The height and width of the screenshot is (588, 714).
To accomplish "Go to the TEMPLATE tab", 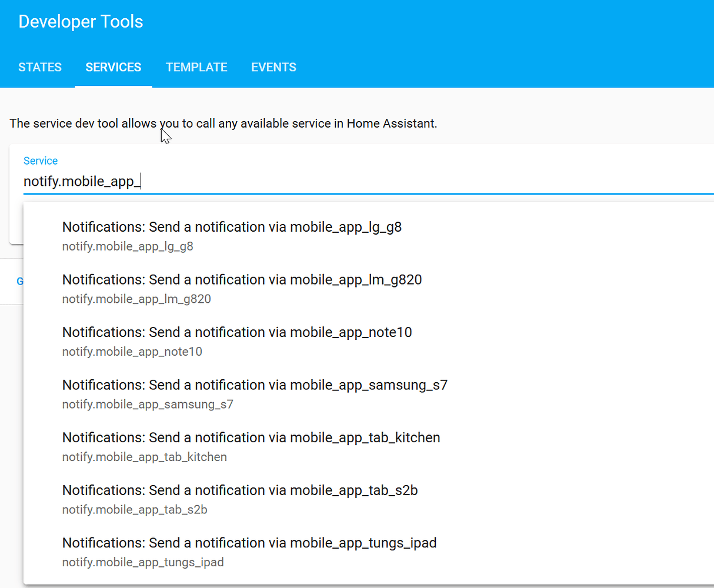I will 196,67.
